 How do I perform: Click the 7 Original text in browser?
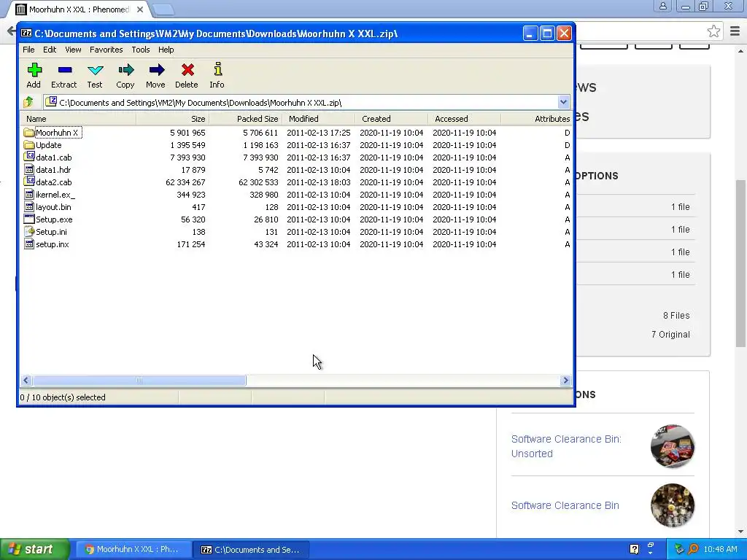pyautogui.click(x=670, y=334)
